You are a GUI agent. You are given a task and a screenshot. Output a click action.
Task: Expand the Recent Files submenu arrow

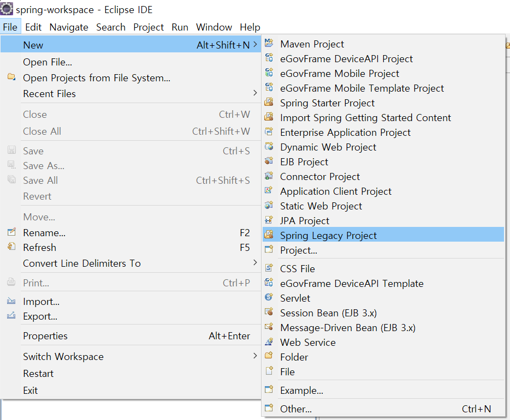point(256,93)
